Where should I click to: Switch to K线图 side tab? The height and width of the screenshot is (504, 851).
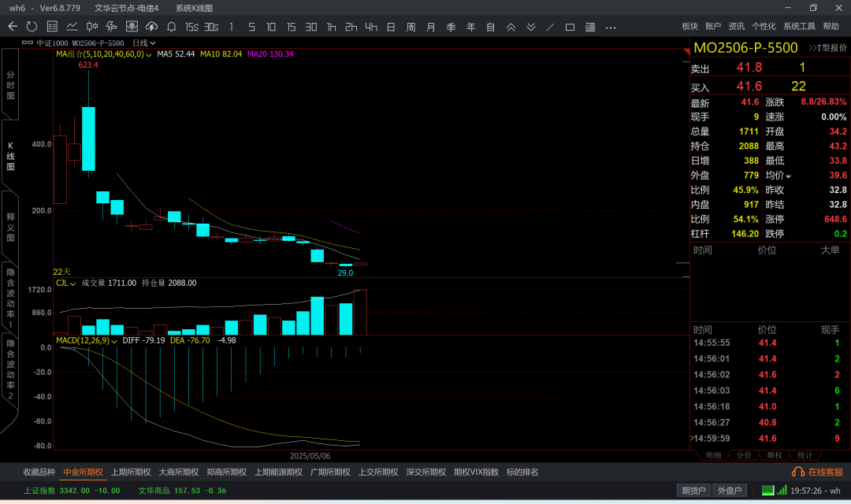coord(10,156)
